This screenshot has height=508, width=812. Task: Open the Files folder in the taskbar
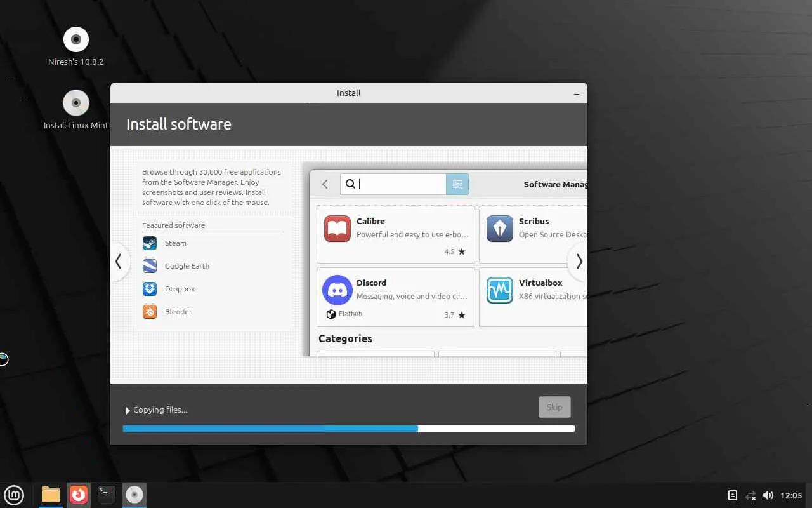(x=51, y=495)
